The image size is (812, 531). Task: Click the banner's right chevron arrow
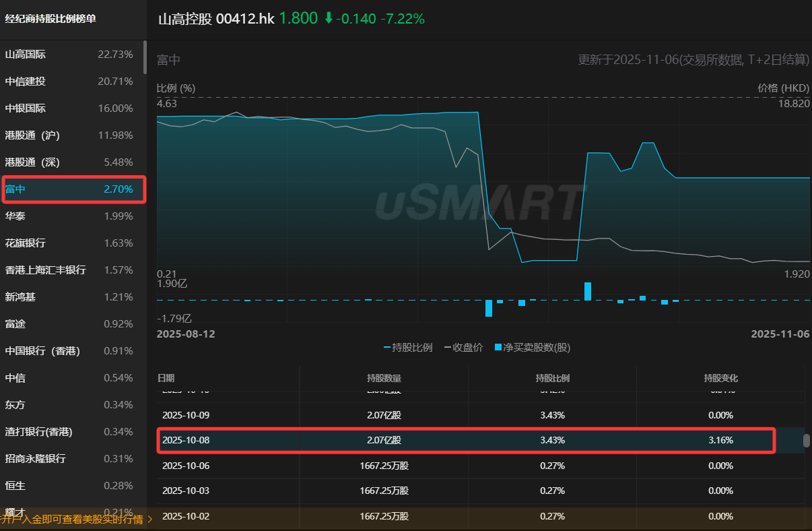point(149,519)
